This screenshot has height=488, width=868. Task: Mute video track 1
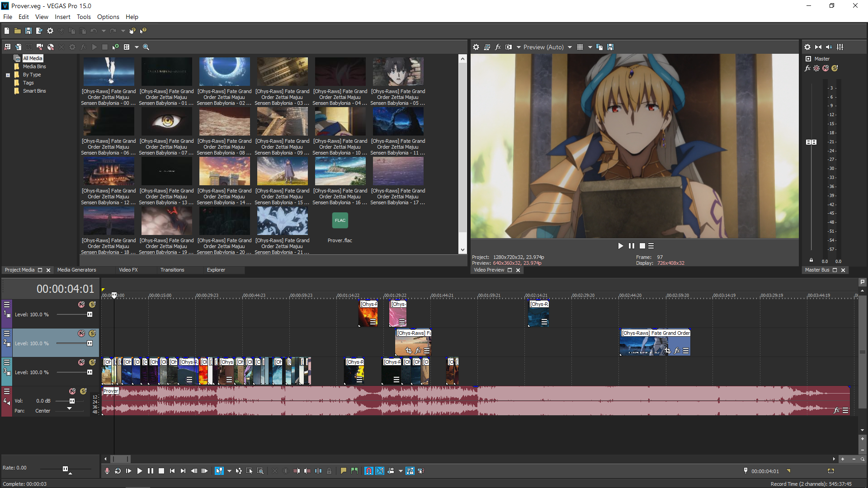coord(81,305)
